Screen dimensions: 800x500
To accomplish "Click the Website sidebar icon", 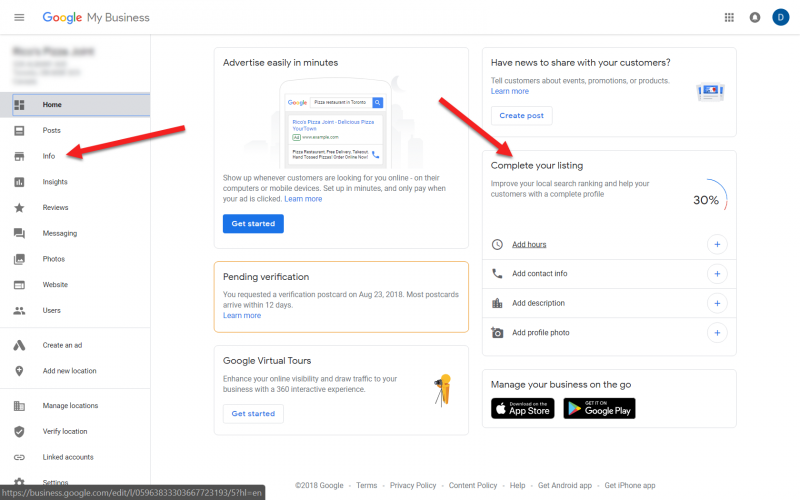I will click(x=19, y=285).
